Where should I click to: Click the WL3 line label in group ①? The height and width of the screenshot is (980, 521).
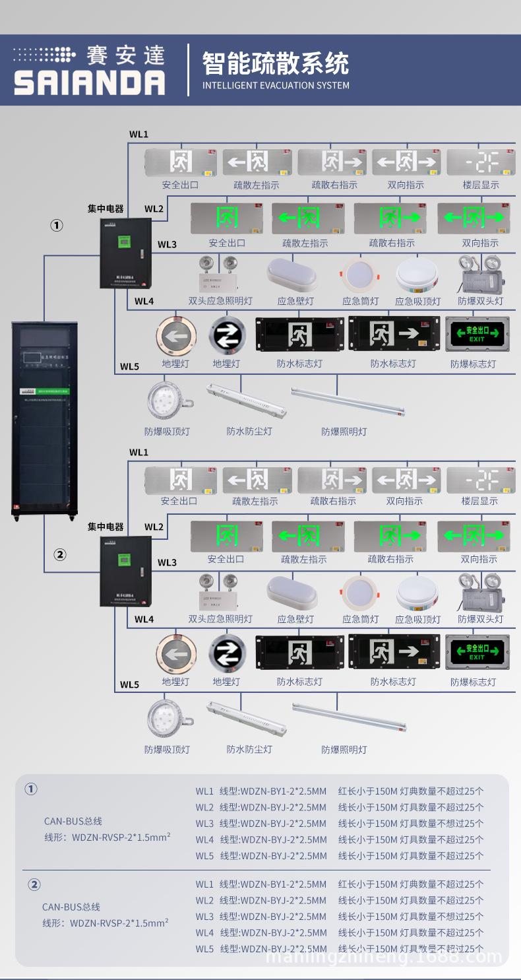pyautogui.click(x=167, y=244)
